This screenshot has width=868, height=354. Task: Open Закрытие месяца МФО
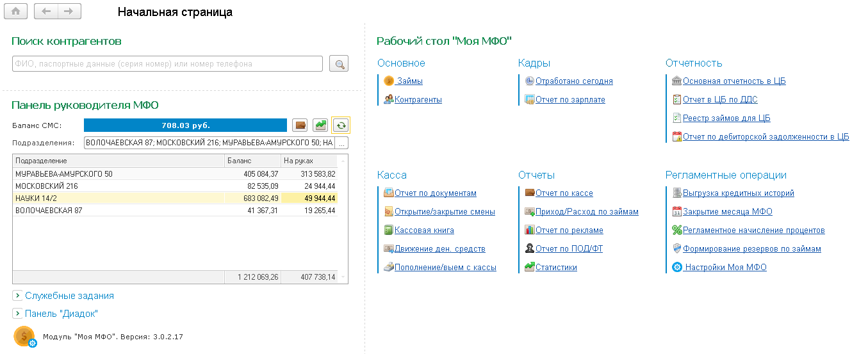click(728, 212)
